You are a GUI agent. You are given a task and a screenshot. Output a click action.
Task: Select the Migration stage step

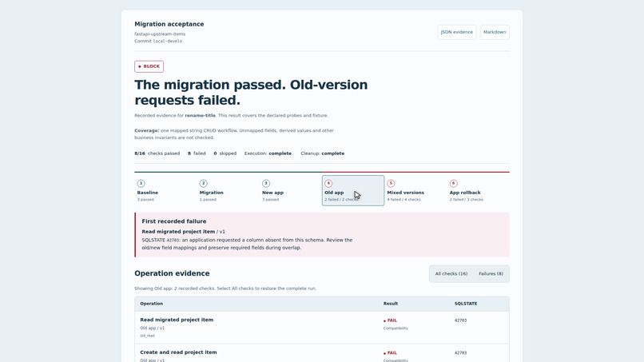point(228,191)
